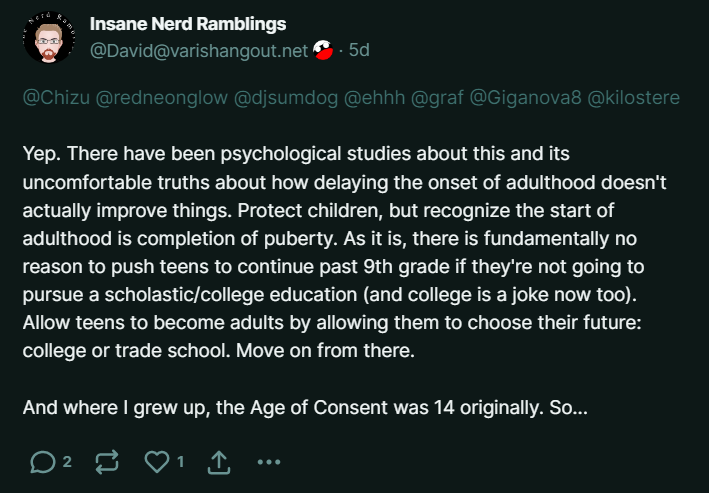Click the @ehhh mention
The width and height of the screenshot is (709, 493).
click(368, 98)
